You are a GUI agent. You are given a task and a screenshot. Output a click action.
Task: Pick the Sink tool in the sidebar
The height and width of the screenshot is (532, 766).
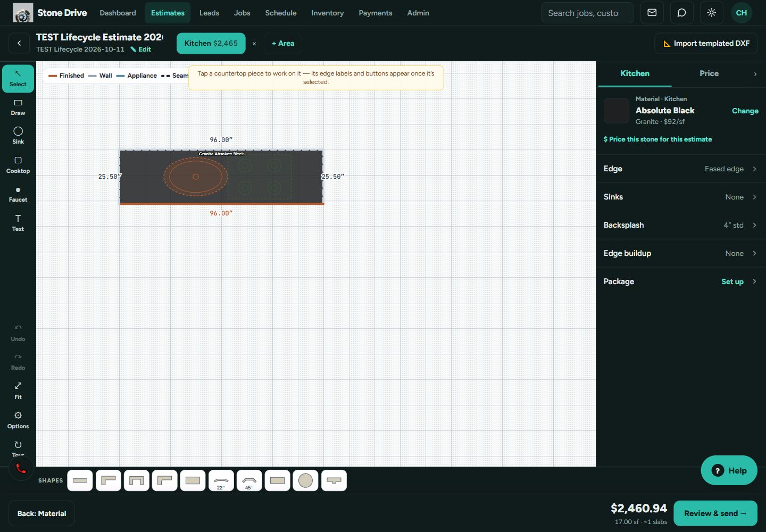point(18,136)
